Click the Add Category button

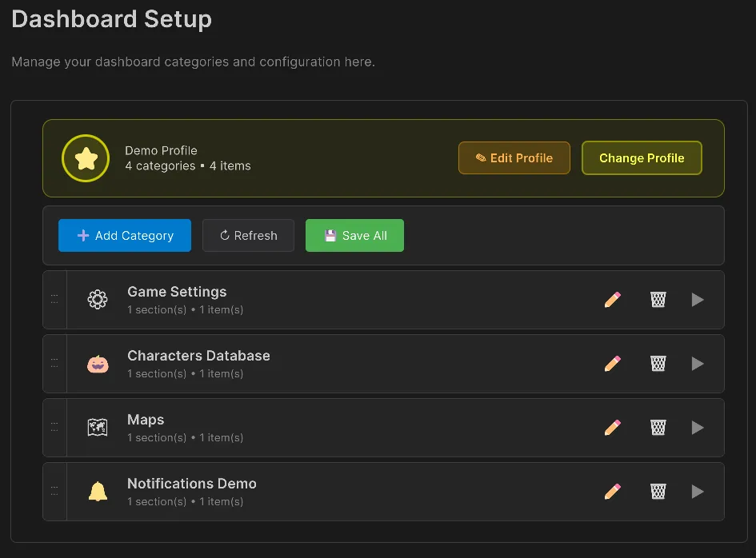(124, 235)
